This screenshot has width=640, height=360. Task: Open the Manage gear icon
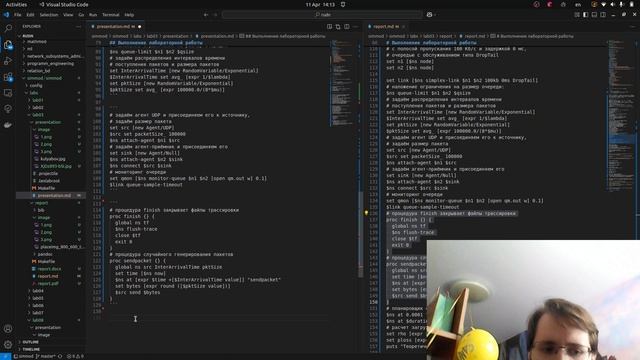coord(8,344)
